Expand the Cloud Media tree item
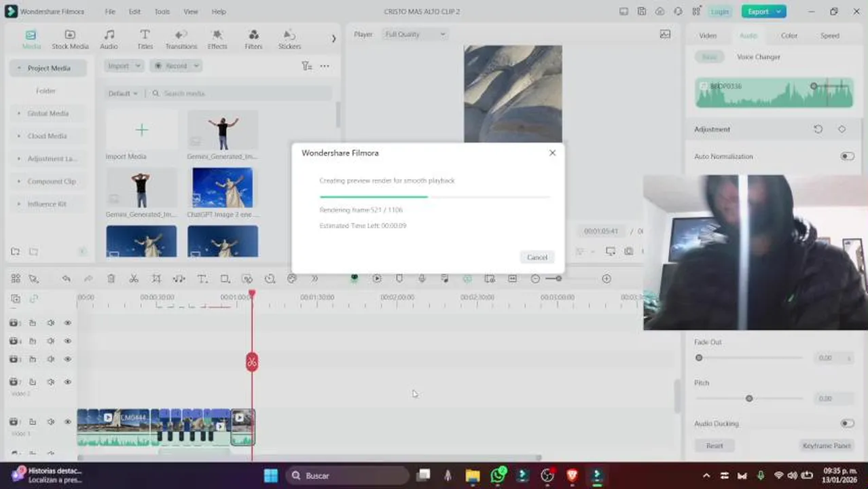The image size is (868, 489). tap(19, 136)
